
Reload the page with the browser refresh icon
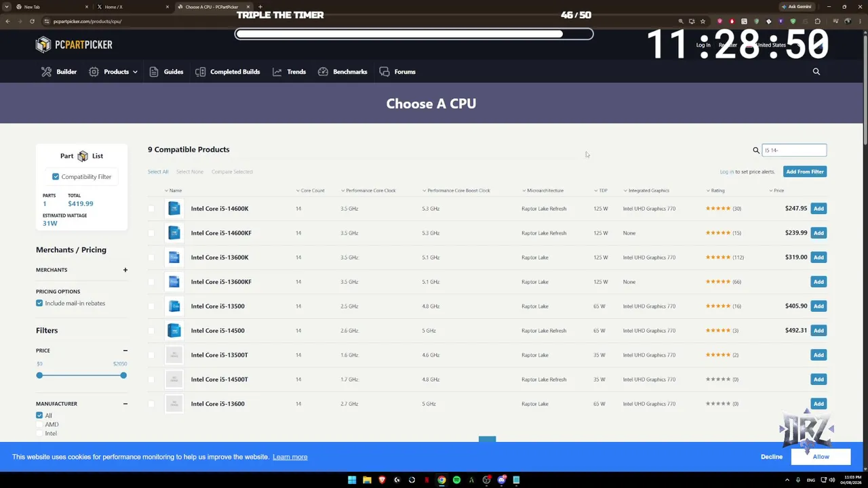click(32, 21)
